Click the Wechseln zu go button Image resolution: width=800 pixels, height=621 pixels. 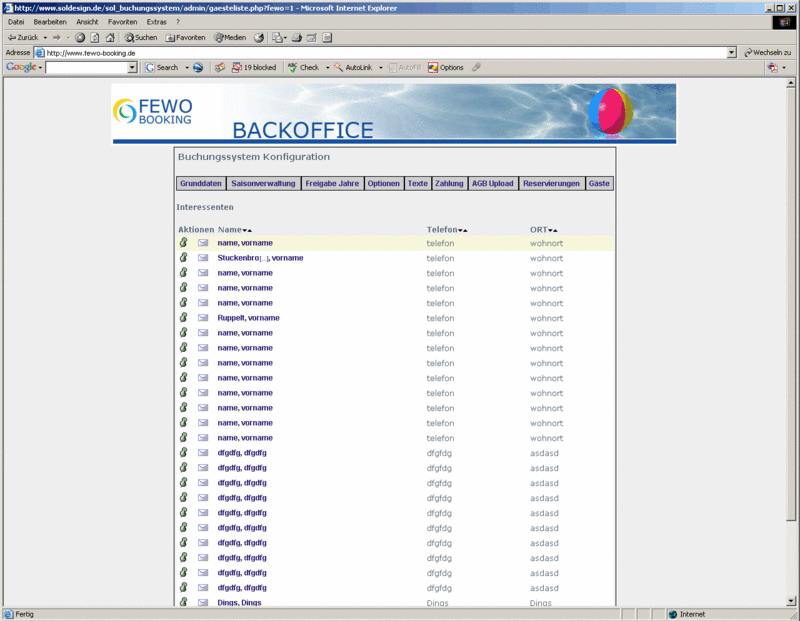point(768,52)
